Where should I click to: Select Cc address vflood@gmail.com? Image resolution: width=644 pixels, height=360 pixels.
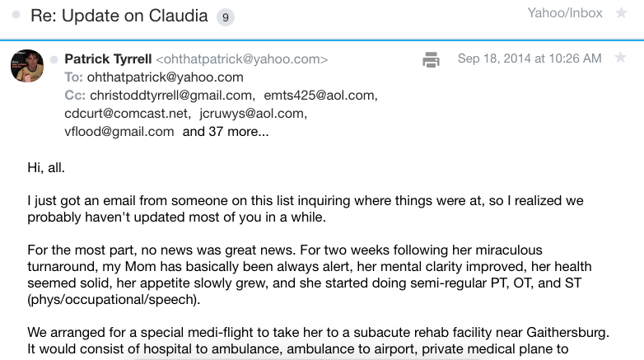[x=119, y=131]
